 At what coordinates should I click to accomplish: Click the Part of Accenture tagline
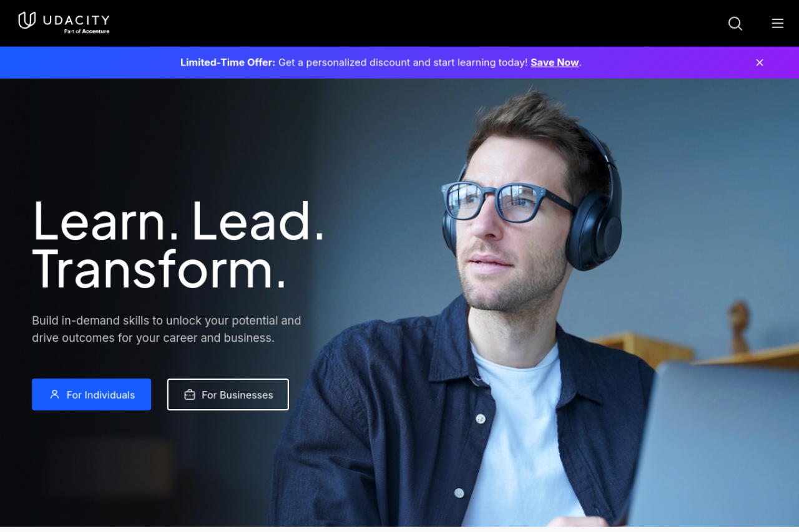pyautogui.click(x=87, y=31)
